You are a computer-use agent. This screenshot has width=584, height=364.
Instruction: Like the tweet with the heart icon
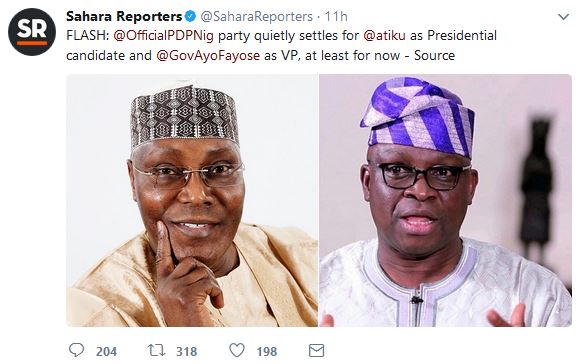(x=237, y=350)
